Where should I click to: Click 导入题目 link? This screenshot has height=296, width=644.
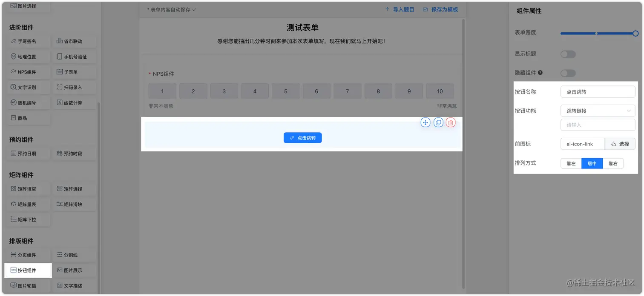point(400,9)
